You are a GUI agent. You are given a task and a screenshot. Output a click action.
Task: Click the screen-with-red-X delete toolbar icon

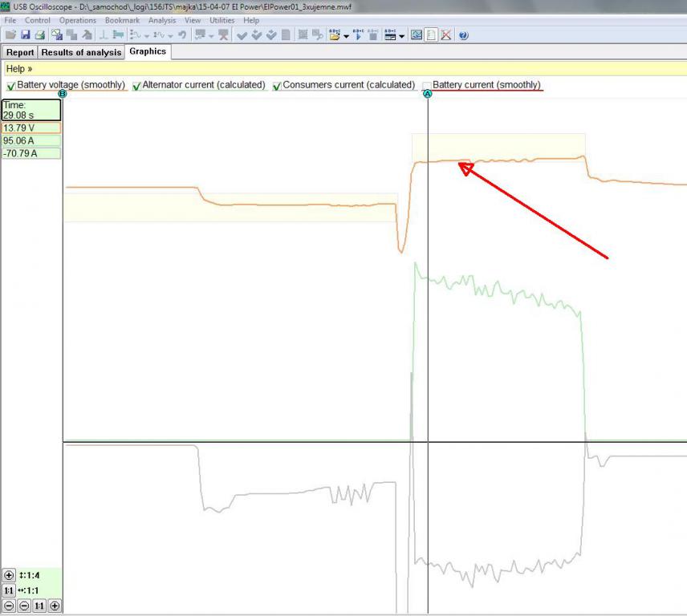[223, 35]
